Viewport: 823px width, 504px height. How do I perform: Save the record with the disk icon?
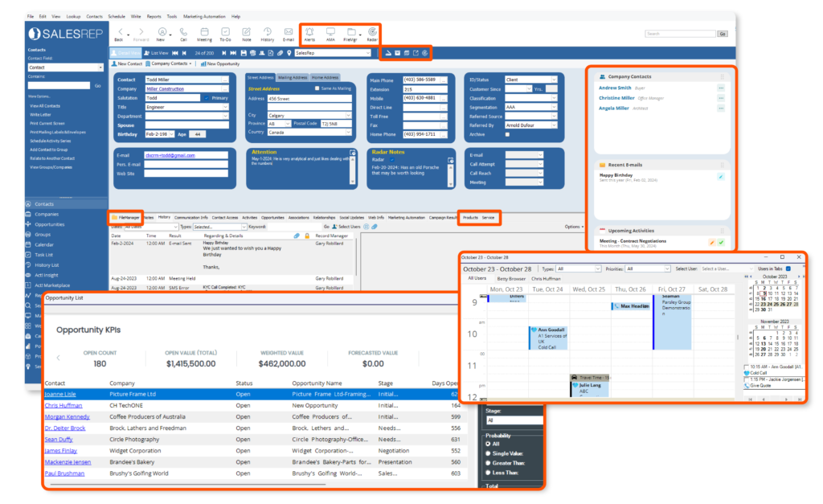(244, 53)
